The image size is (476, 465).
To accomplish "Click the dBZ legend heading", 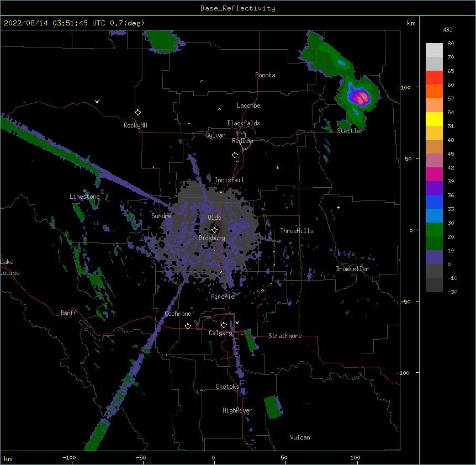I will click(x=447, y=30).
